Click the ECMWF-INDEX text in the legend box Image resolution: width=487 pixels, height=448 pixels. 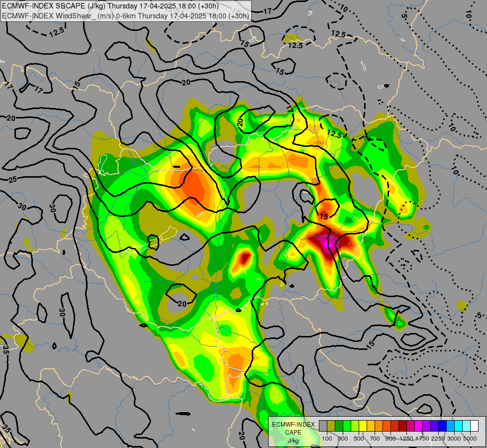click(x=293, y=425)
